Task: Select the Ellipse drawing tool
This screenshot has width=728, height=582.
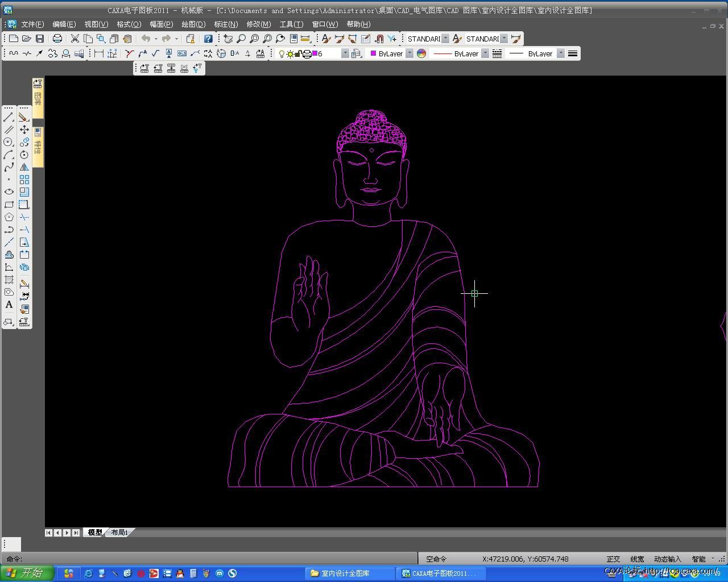Action: pos(9,192)
